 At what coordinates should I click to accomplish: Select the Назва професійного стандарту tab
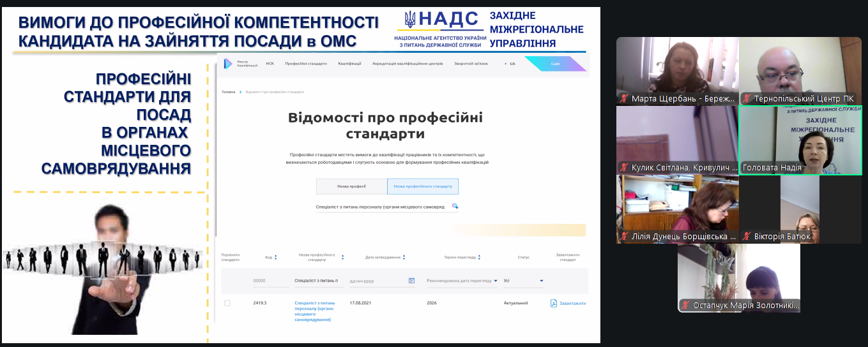(x=422, y=186)
